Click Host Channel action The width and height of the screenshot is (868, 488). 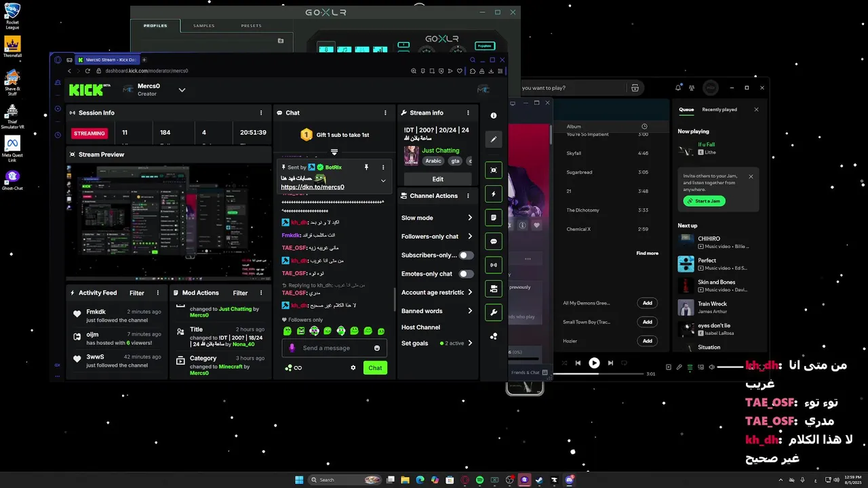[x=420, y=327]
